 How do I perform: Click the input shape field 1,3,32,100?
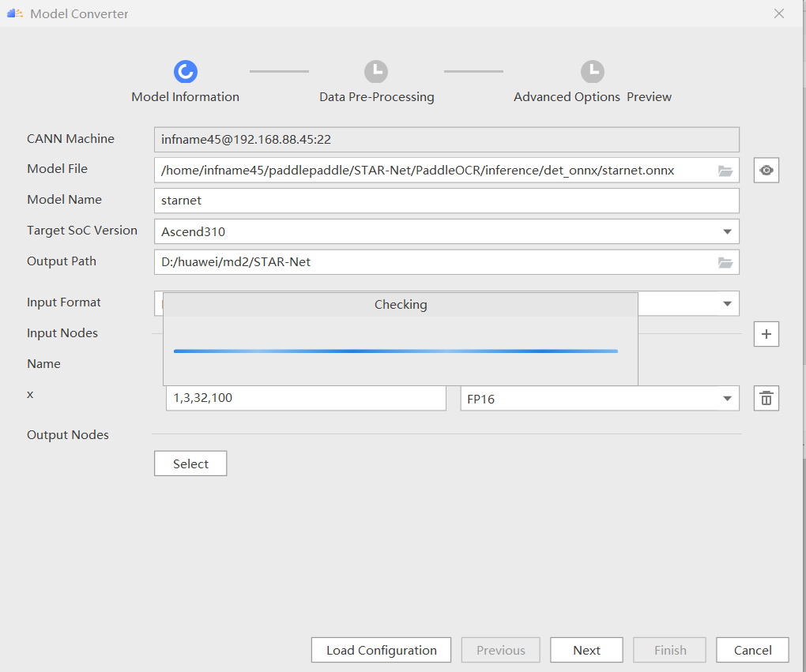point(306,398)
